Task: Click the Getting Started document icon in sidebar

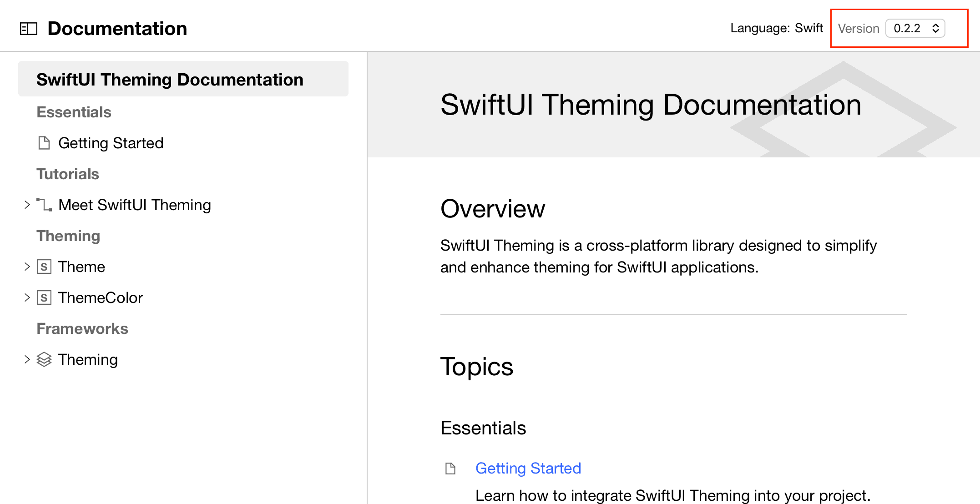Action: click(x=44, y=143)
